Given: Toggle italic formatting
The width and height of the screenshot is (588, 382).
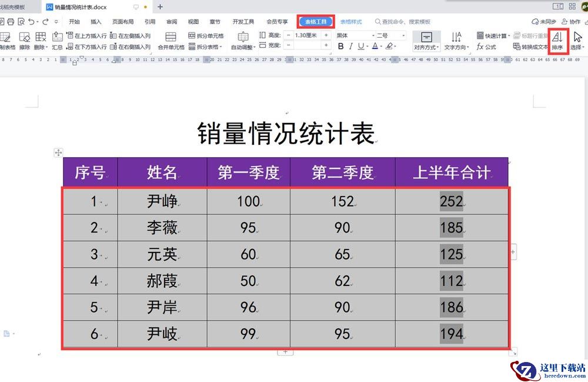Looking at the screenshot, I should point(351,46).
